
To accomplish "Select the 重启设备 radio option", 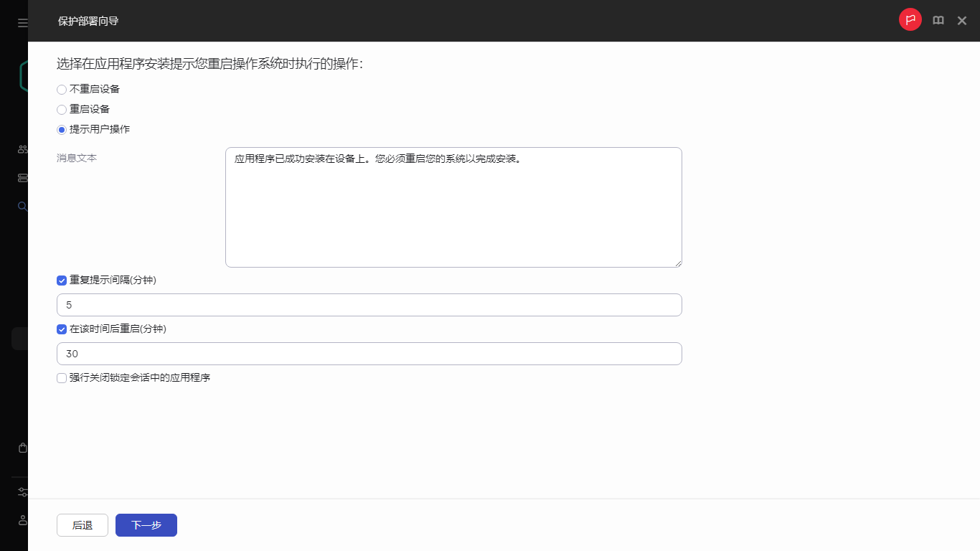I will pyautogui.click(x=61, y=109).
